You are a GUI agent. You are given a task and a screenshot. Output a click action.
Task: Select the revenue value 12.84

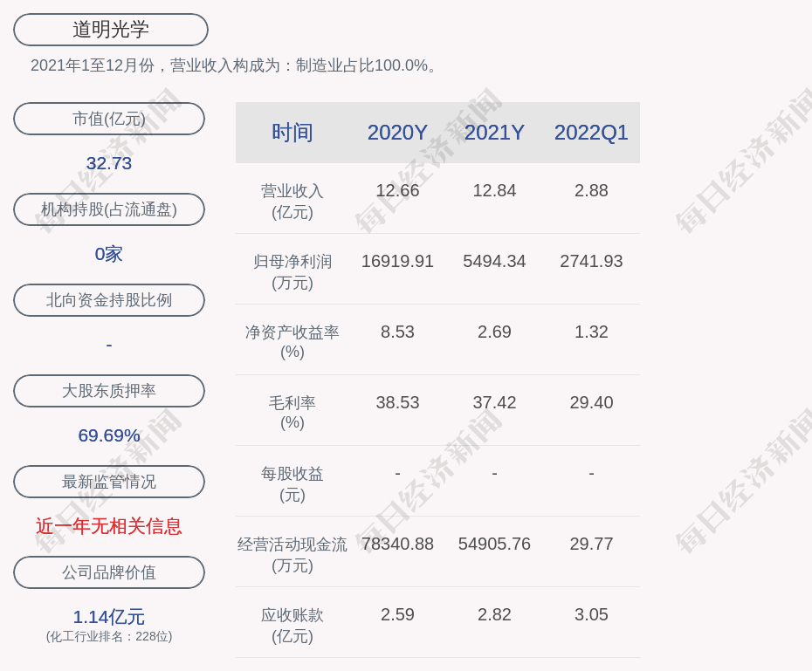point(494,190)
